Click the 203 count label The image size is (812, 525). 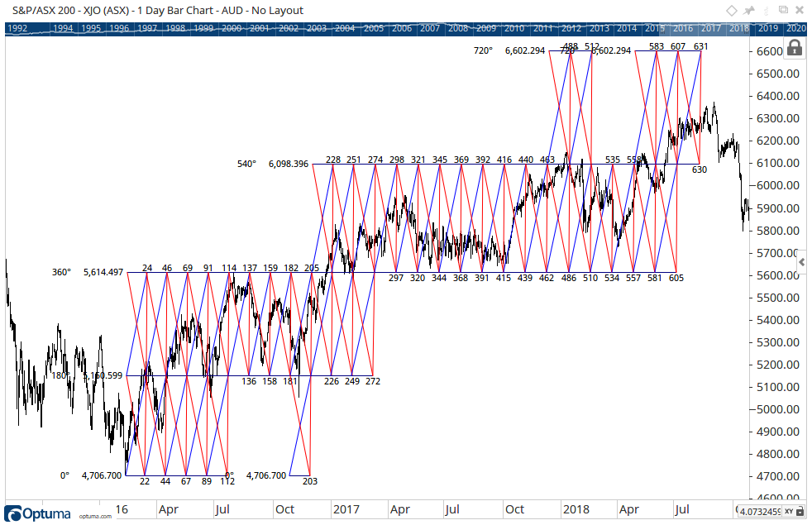pyautogui.click(x=310, y=481)
